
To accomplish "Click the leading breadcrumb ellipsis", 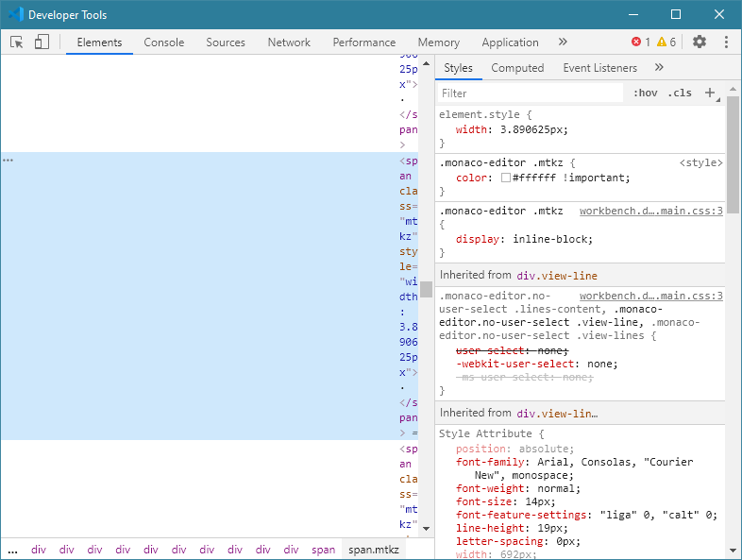I will pos(13,550).
